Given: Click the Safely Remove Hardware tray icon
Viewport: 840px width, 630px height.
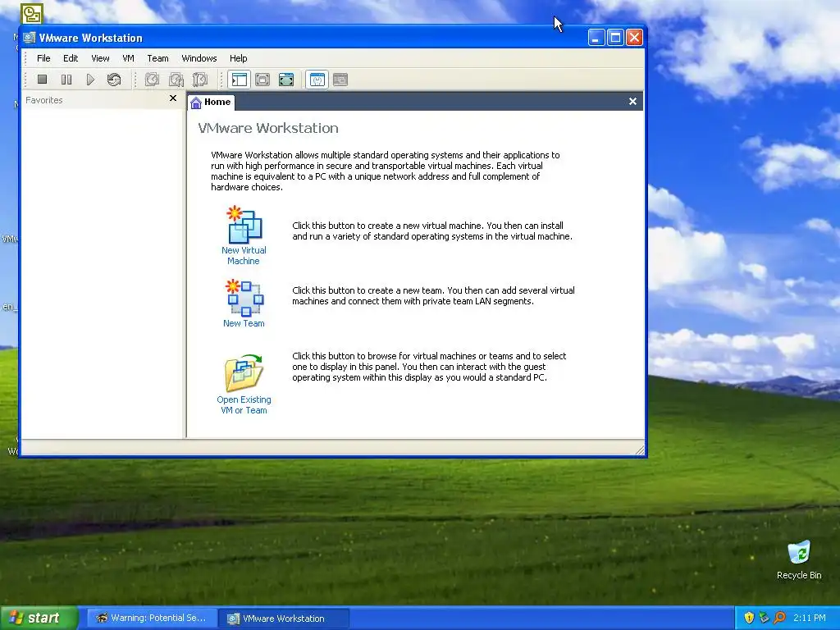Looking at the screenshot, I should 764,618.
